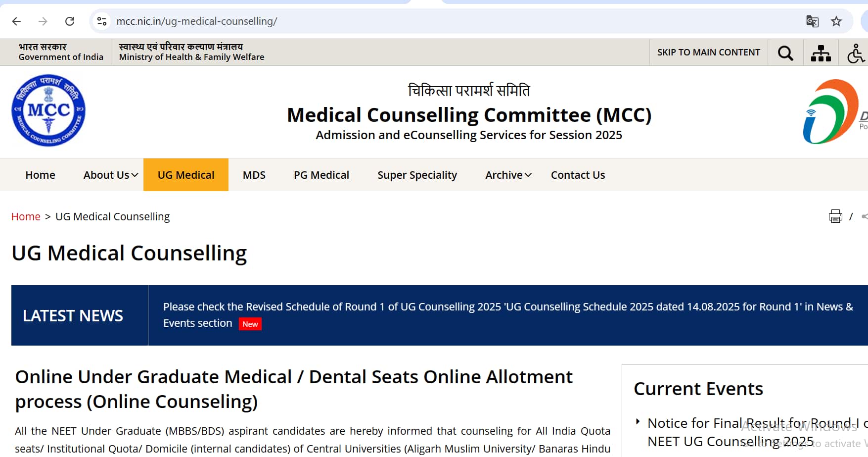Open accessibility options wheelchair icon
Image resolution: width=868 pixels, height=457 pixels.
click(x=856, y=53)
